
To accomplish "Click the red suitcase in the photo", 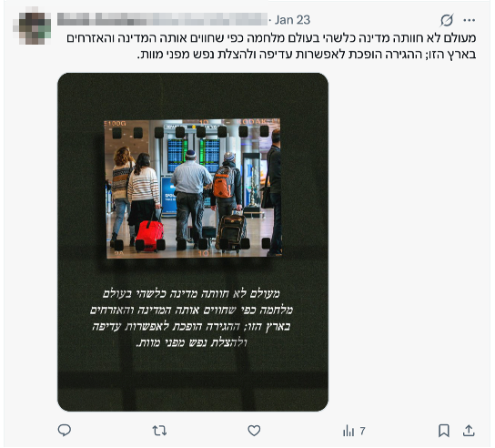I will point(149,236).
